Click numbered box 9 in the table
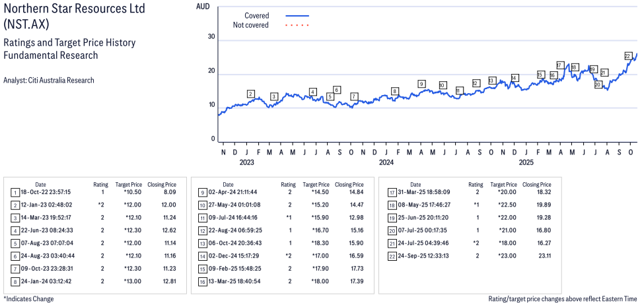This screenshot has width=644, height=303. tap(202, 192)
